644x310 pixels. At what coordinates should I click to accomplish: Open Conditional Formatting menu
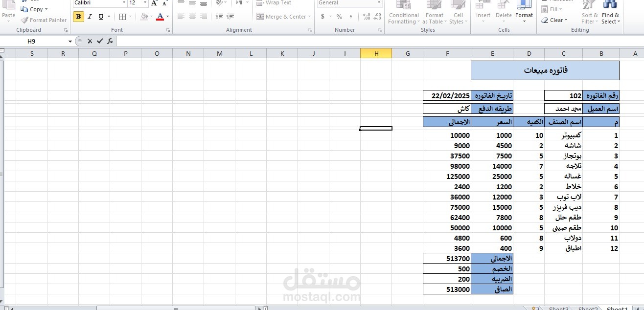[x=404, y=13]
